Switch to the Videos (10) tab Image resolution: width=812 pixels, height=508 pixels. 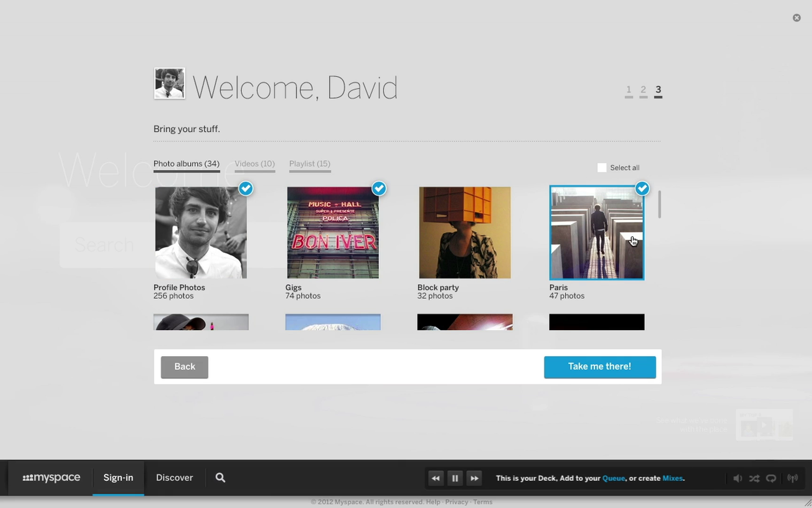point(255,164)
